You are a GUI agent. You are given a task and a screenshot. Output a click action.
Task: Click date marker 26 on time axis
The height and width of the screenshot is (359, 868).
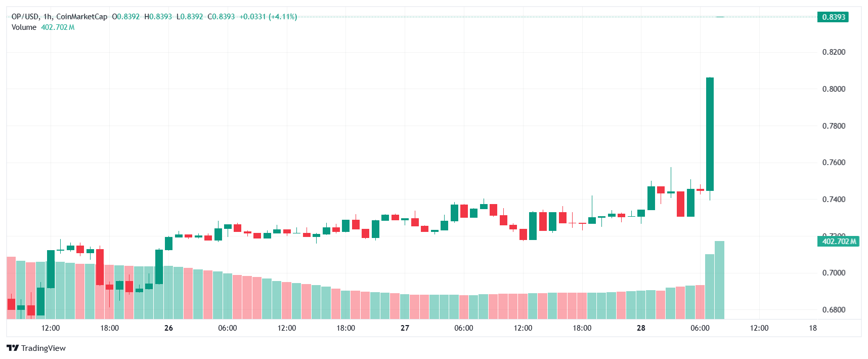[168, 328]
